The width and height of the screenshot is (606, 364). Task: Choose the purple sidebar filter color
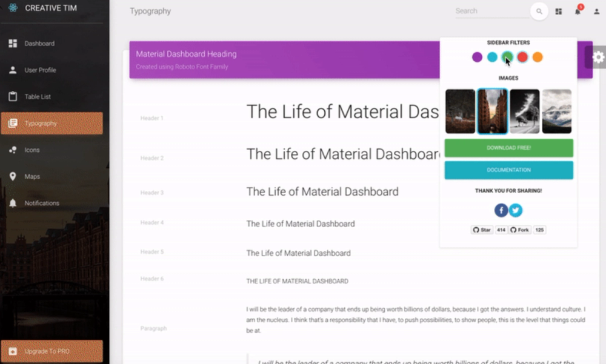[477, 57]
